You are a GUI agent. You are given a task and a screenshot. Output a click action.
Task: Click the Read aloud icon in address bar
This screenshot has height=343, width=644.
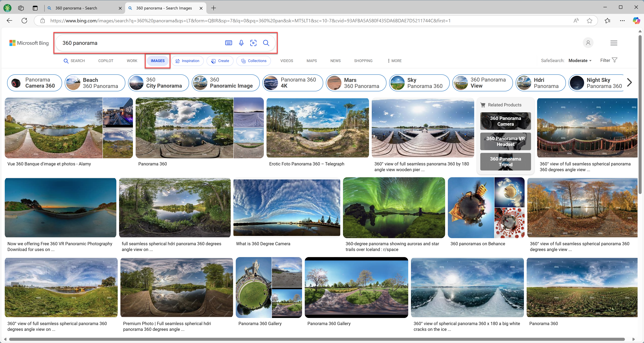pyautogui.click(x=576, y=21)
